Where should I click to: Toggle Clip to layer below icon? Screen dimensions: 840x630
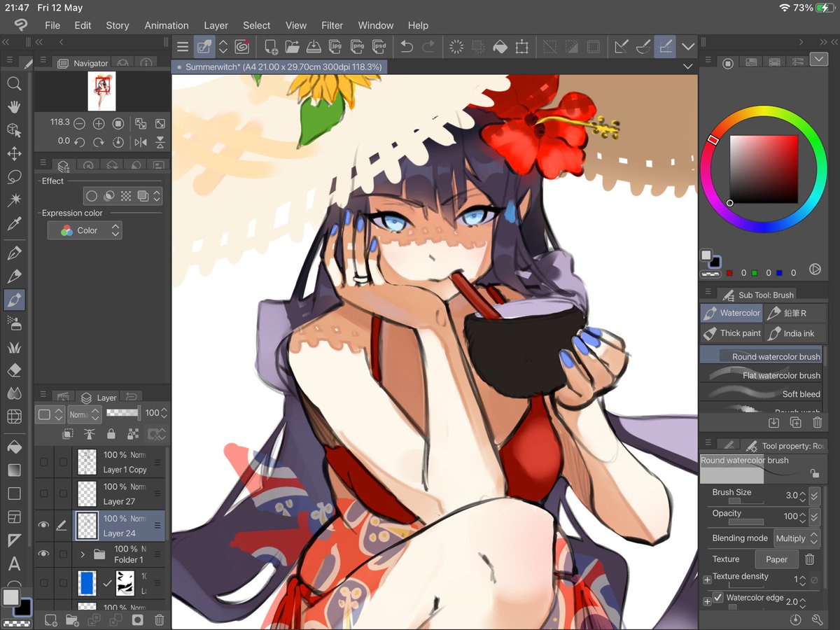[69, 434]
